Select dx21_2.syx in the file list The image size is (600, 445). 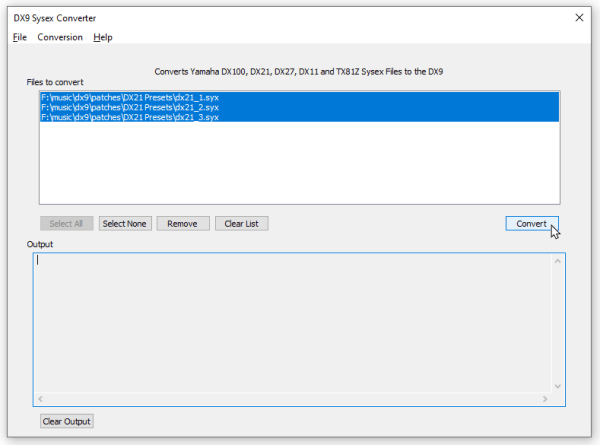(130, 107)
